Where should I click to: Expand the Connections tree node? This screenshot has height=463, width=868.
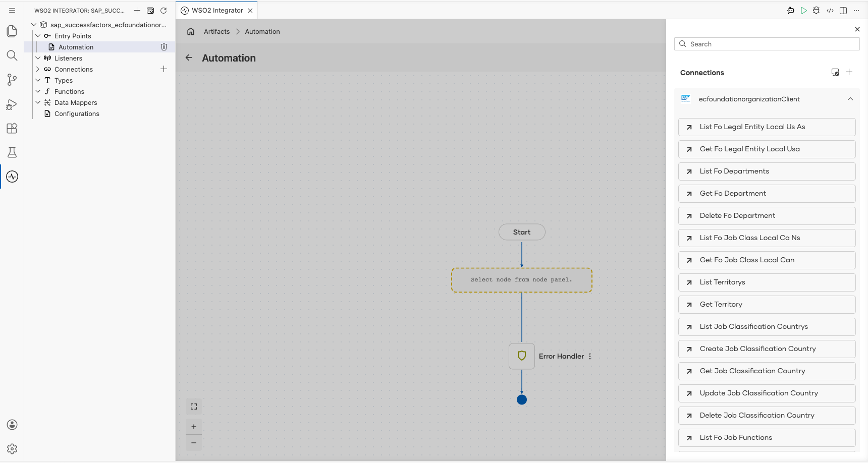(38, 69)
